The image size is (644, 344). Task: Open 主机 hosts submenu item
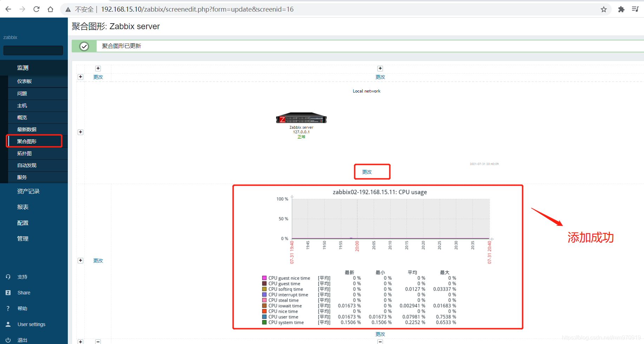point(22,106)
